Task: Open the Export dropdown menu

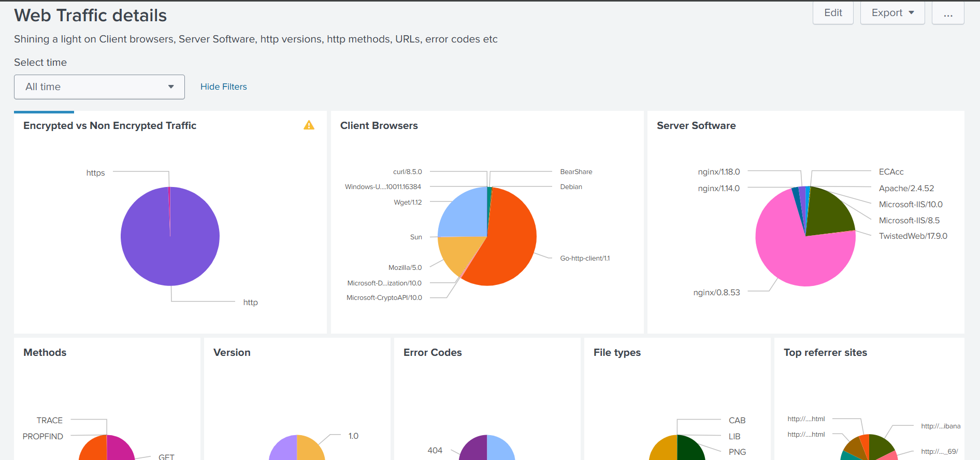Action: coord(892,13)
